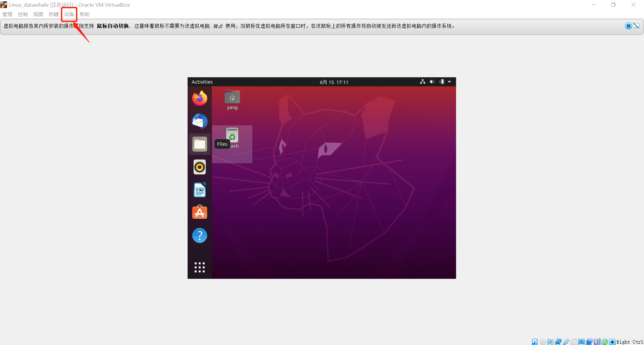Click the Ubuntu network status icon

tap(423, 82)
